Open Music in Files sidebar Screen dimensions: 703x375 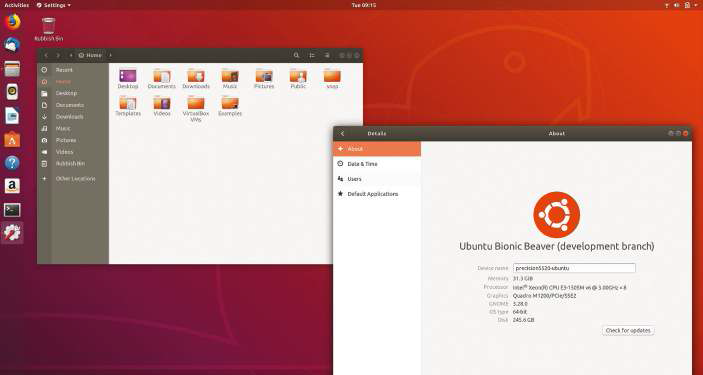click(x=73, y=128)
